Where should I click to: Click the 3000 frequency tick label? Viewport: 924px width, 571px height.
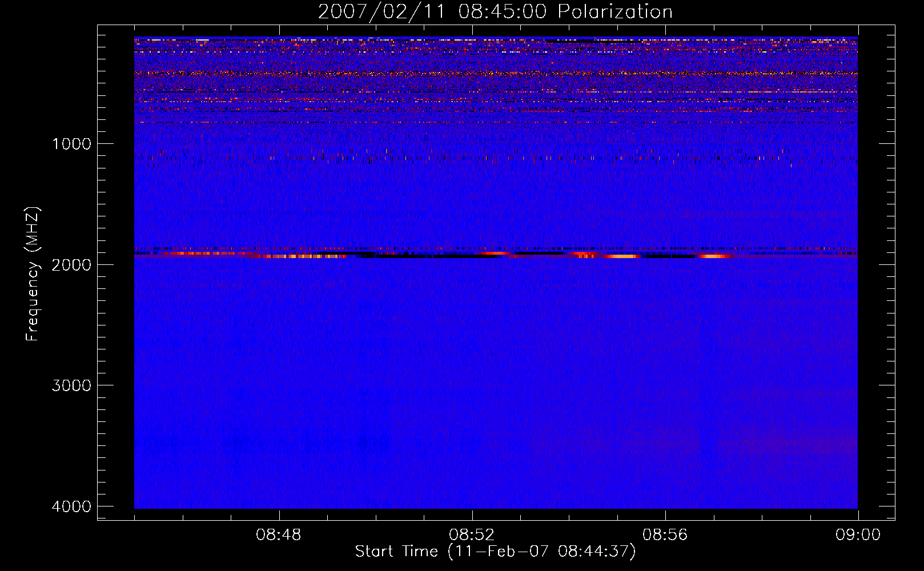[71, 385]
